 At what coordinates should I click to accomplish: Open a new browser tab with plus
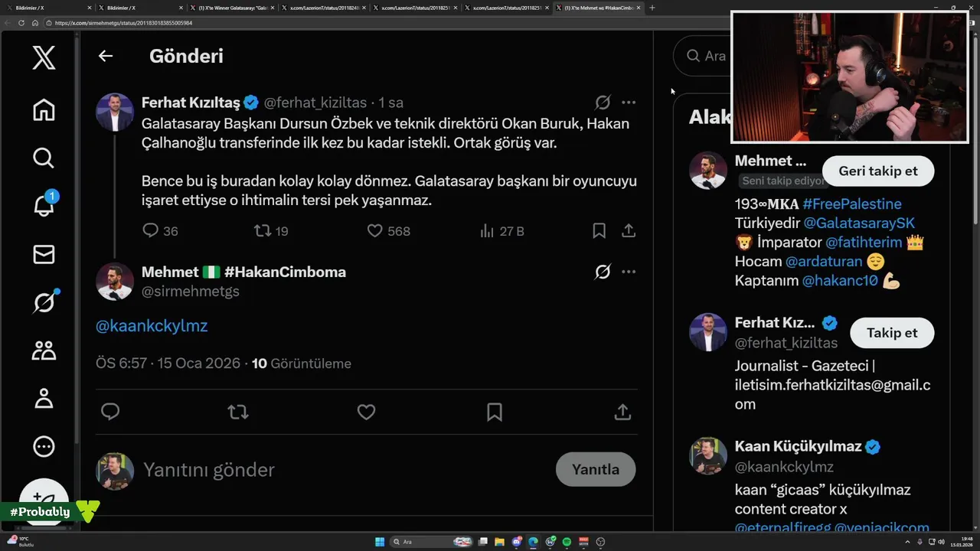tap(652, 8)
